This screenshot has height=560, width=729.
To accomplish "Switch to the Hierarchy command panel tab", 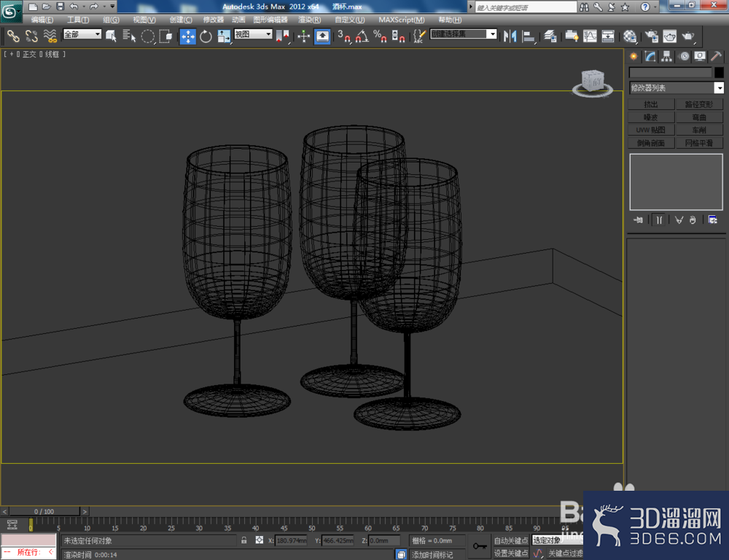I will click(667, 56).
